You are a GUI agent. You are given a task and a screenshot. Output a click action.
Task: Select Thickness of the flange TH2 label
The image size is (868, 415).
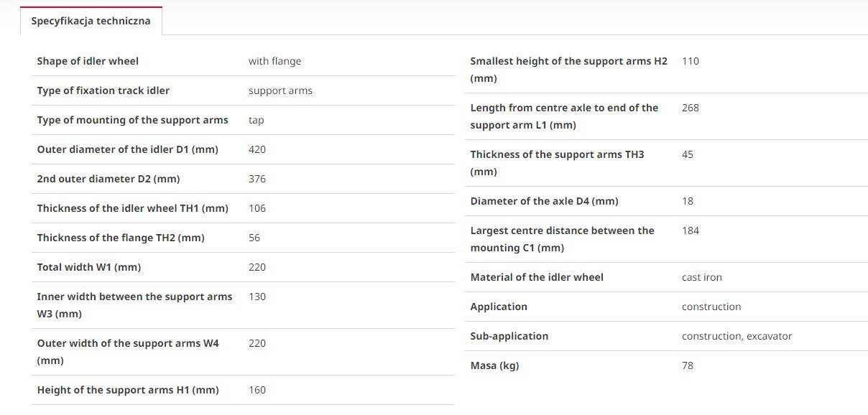point(121,238)
